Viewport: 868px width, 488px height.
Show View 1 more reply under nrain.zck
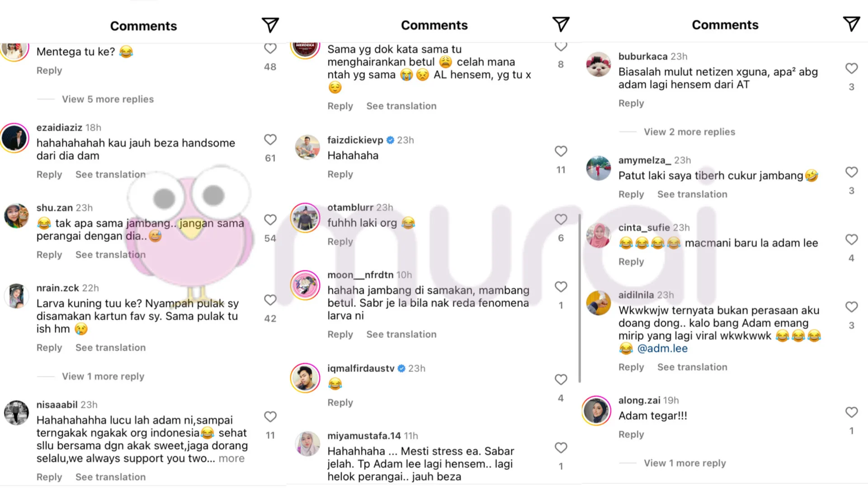103,376
